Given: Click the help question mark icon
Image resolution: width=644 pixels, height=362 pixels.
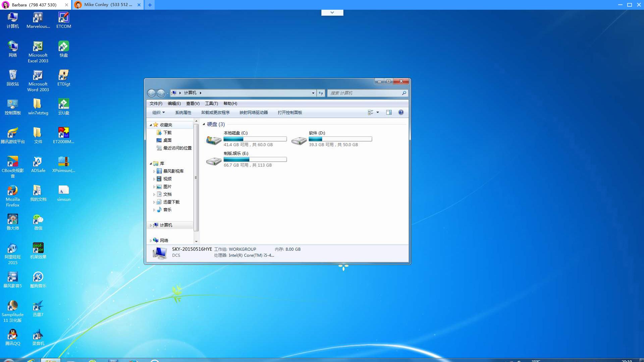Looking at the screenshot, I should point(401,112).
